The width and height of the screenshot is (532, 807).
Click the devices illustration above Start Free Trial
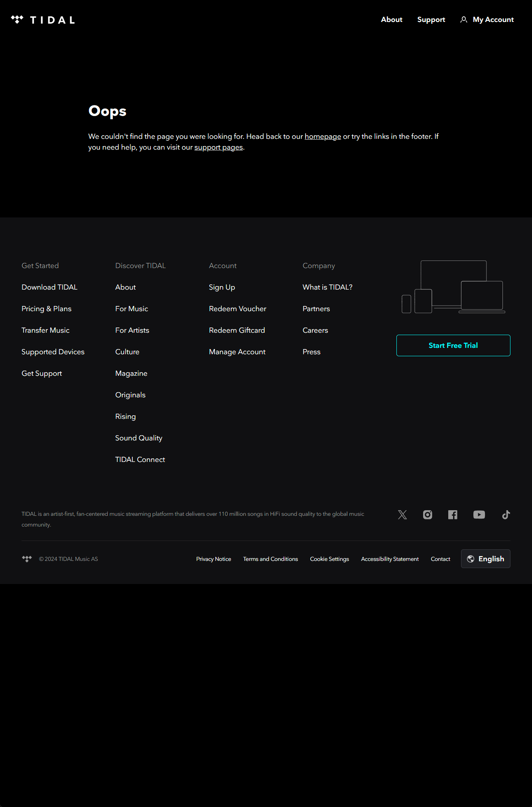point(453,287)
